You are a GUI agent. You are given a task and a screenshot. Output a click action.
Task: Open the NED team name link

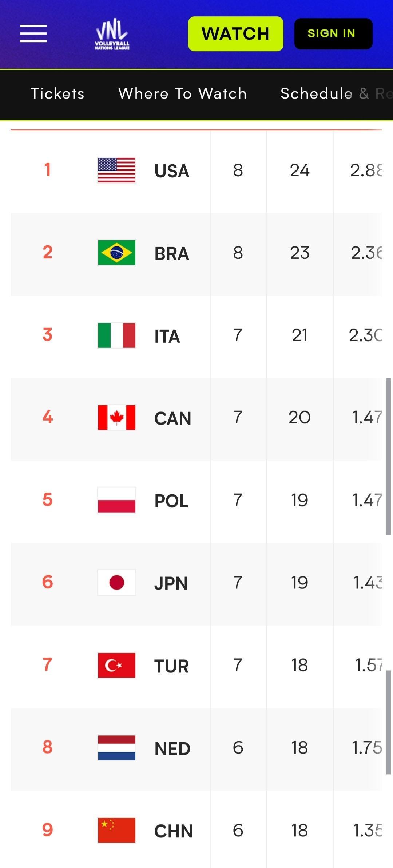172,749
